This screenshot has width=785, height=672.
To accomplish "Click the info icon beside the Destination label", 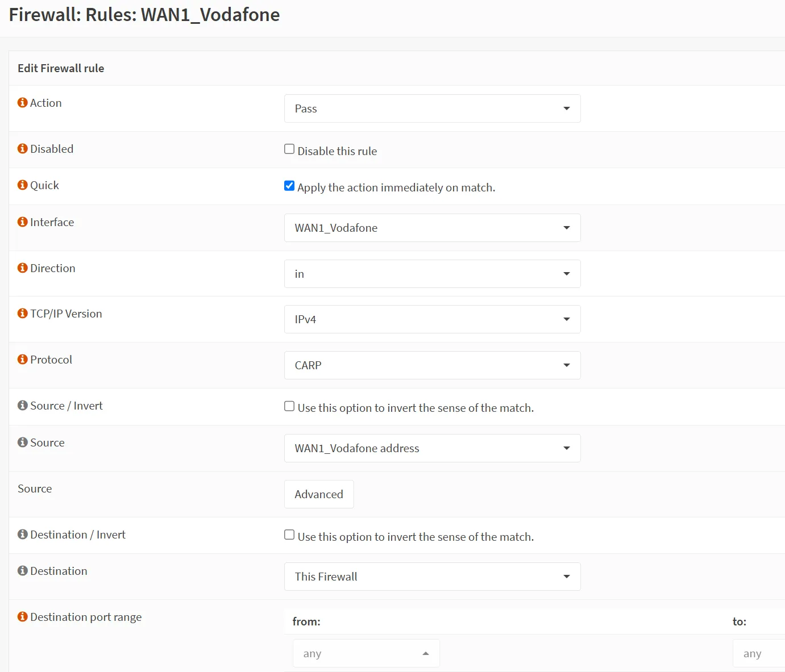I will (23, 571).
